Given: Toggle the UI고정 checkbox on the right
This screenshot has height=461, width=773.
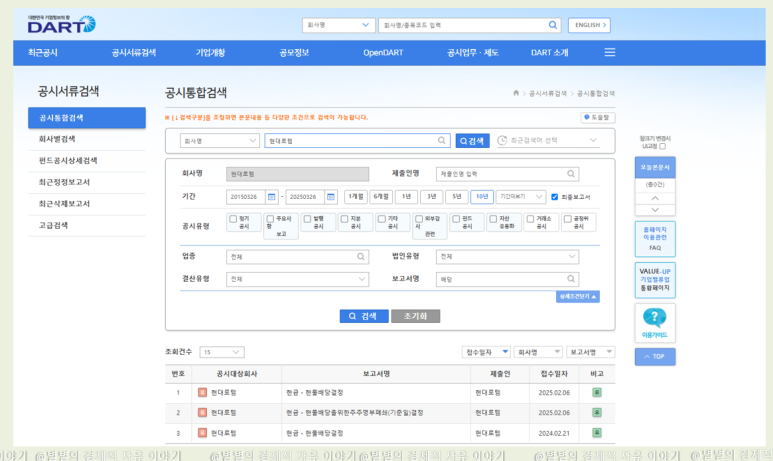Looking at the screenshot, I should (x=663, y=146).
